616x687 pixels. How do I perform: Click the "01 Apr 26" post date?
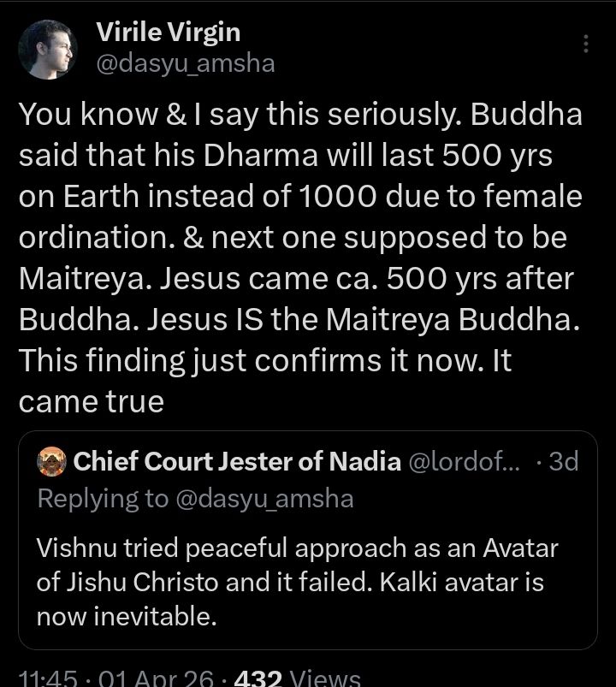(145, 679)
